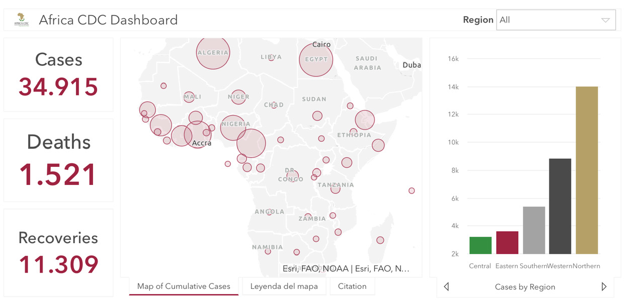The height and width of the screenshot is (301, 644).
Task: Click the left arrow beside Cases by Region
Action: tap(446, 287)
